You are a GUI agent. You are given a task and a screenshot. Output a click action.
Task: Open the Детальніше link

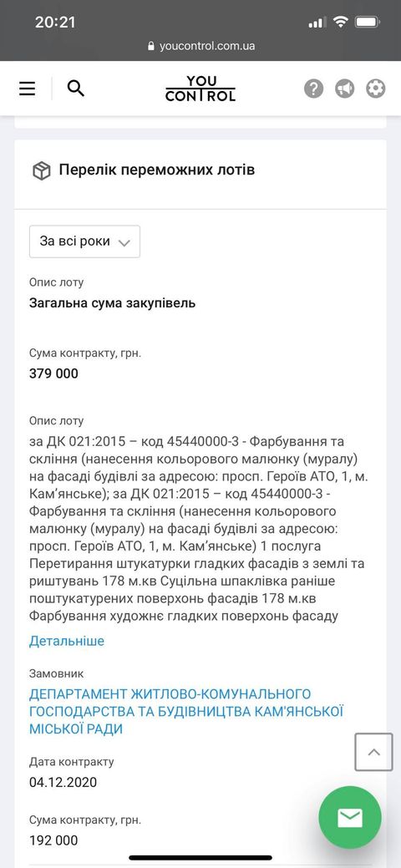tap(67, 641)
